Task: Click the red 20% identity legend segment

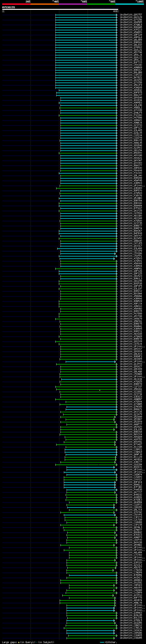Action: coord(16,4)
